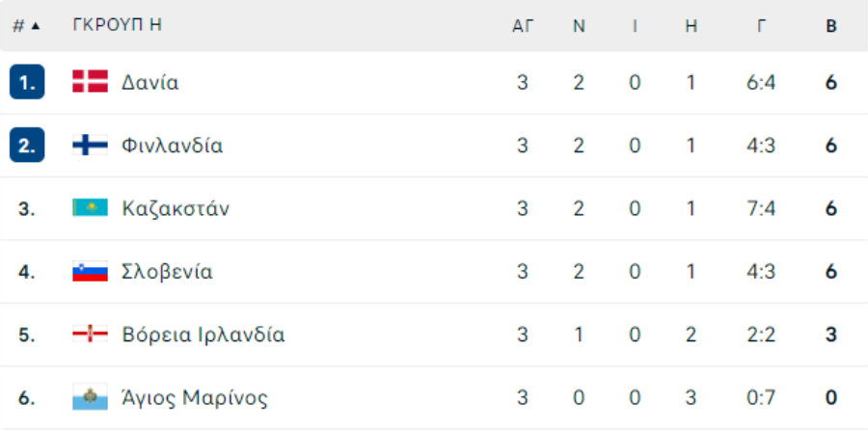This screenshot has height=430, width=868.
Task: Click the San Marino flag icon
Action: tap(90, 397)
